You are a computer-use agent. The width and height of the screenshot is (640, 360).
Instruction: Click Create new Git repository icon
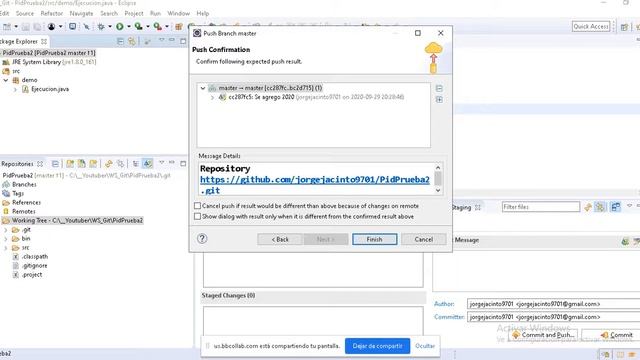tap(93, 164)
